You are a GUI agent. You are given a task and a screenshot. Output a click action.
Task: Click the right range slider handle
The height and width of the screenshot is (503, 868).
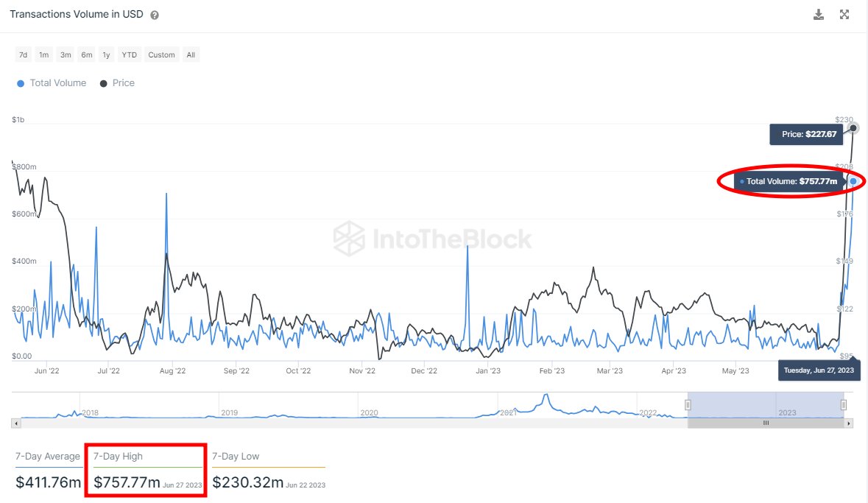pos(844,404)
